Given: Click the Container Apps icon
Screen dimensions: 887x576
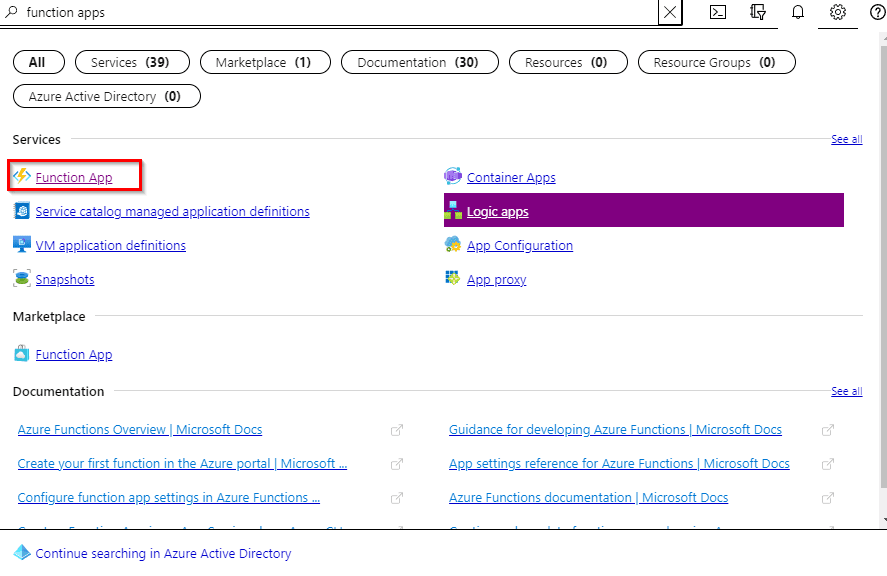Looking at the screenshot, I should pyautogui.click(x=453, y=177).
